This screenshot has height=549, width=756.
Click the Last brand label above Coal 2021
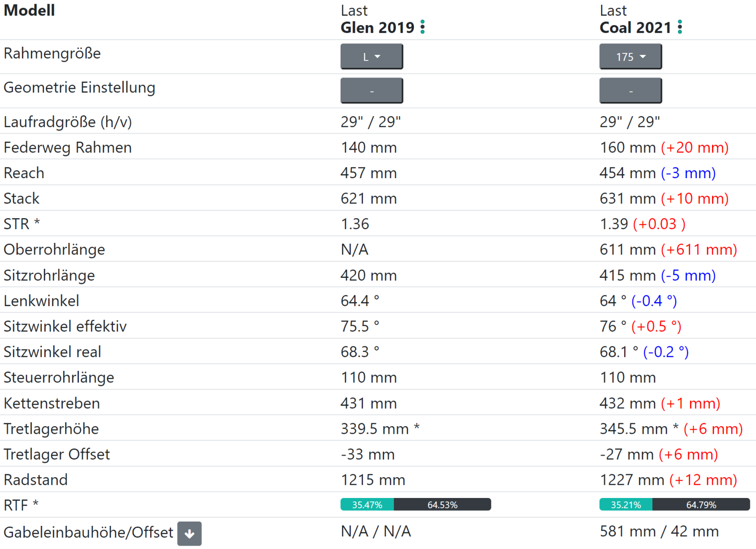613,10
